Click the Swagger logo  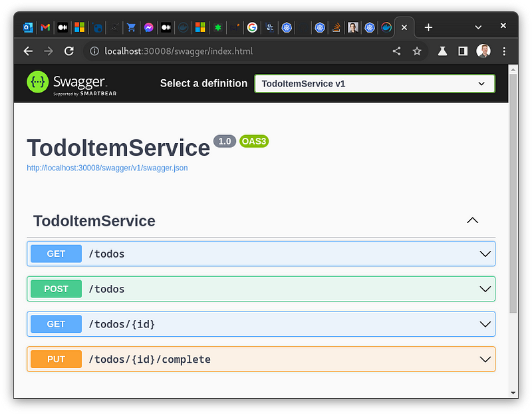(72, 84)
